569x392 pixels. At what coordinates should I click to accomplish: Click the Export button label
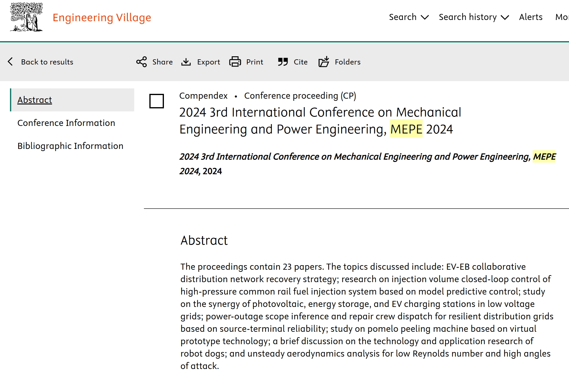(x=208, y=62)
